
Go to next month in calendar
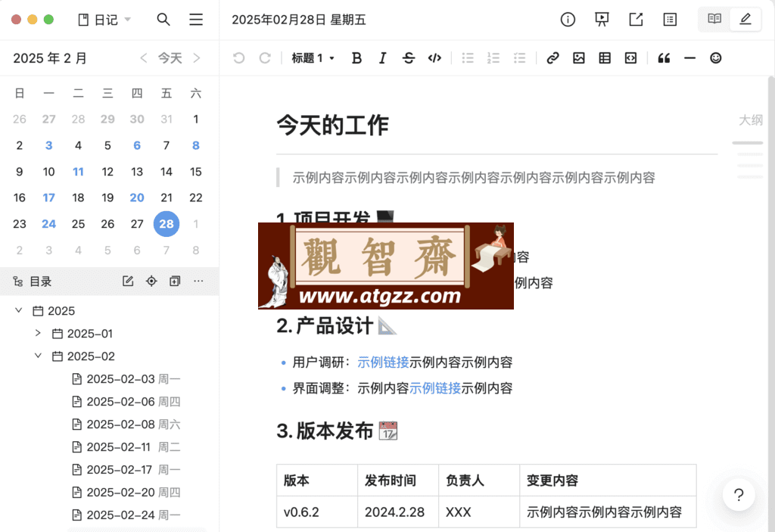197,58
